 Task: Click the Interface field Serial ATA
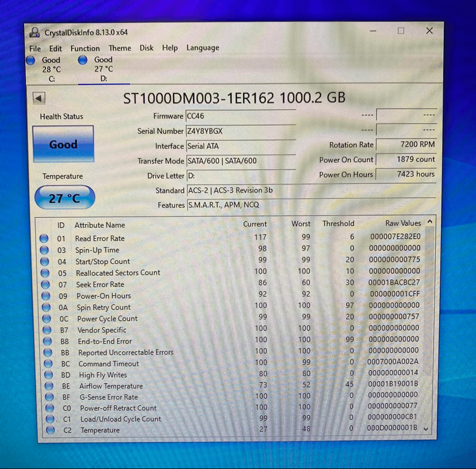(x=241, y=146)
